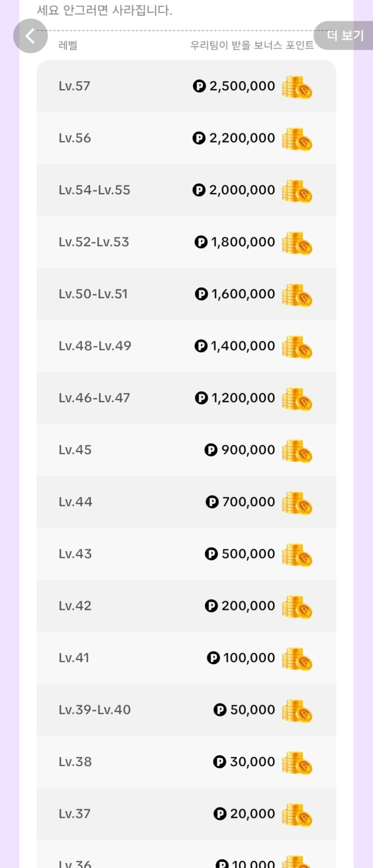Viewport: 373px width, 868px height.
Task: Tap the 1,400,000 bonus point amount
Action: coord(243,346)
